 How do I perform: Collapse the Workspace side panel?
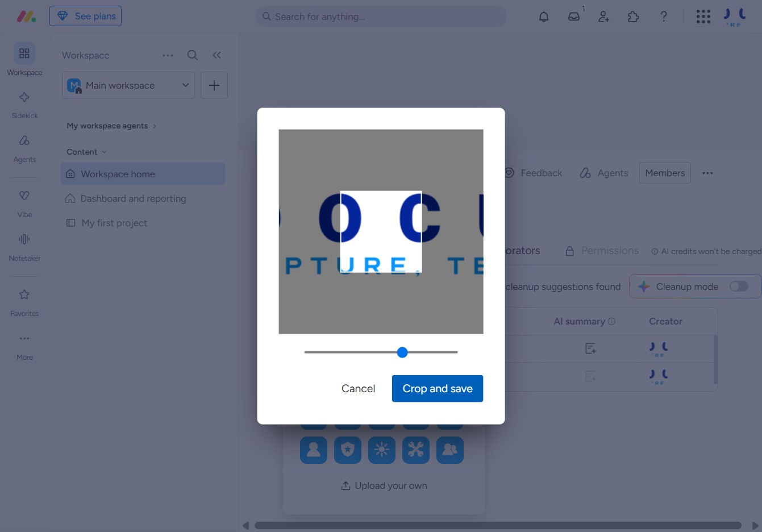216,55
